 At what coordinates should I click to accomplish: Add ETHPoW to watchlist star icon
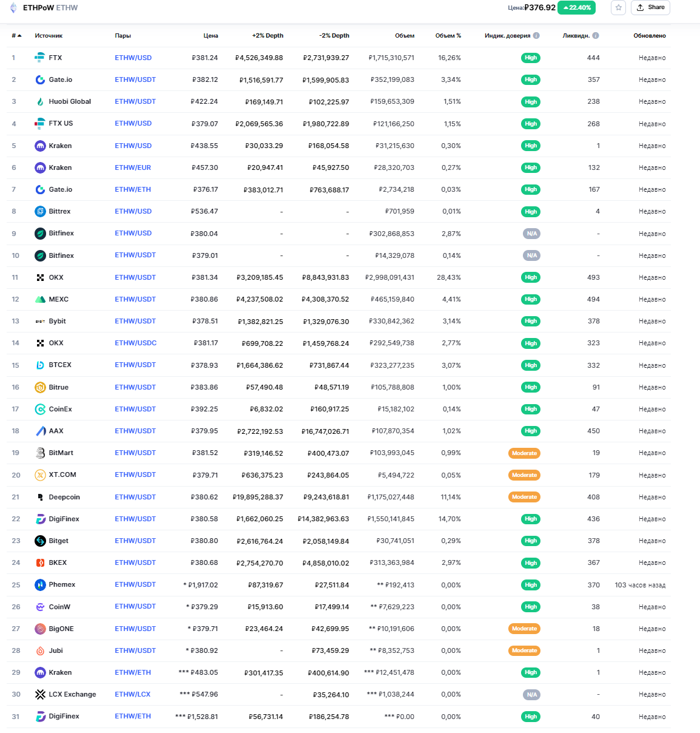pos(618,7)
